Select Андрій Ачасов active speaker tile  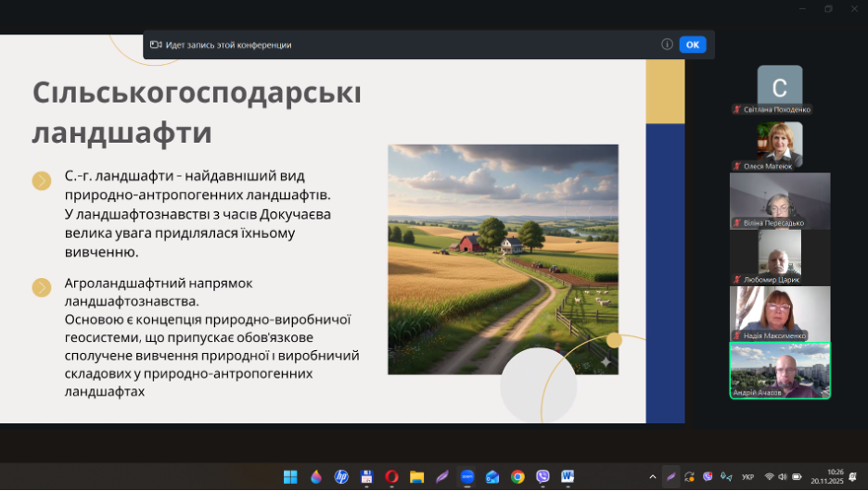coord(779,371)
